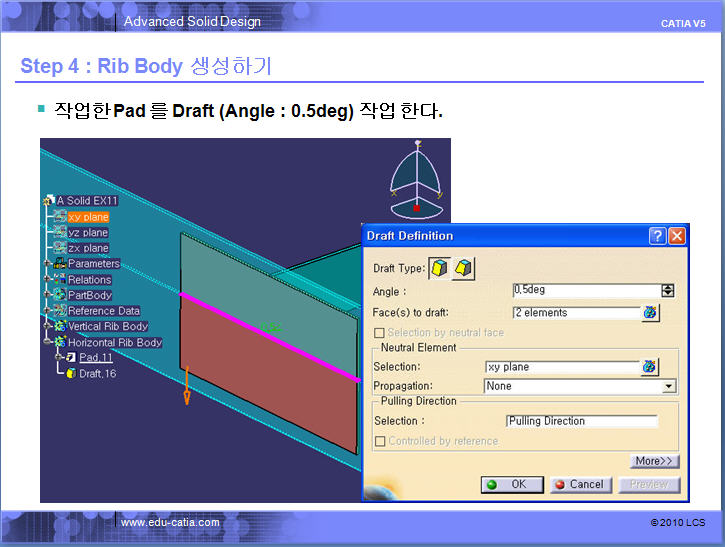Expand the Parameters tree node
725x547 pixels.
tap(46, 264)
